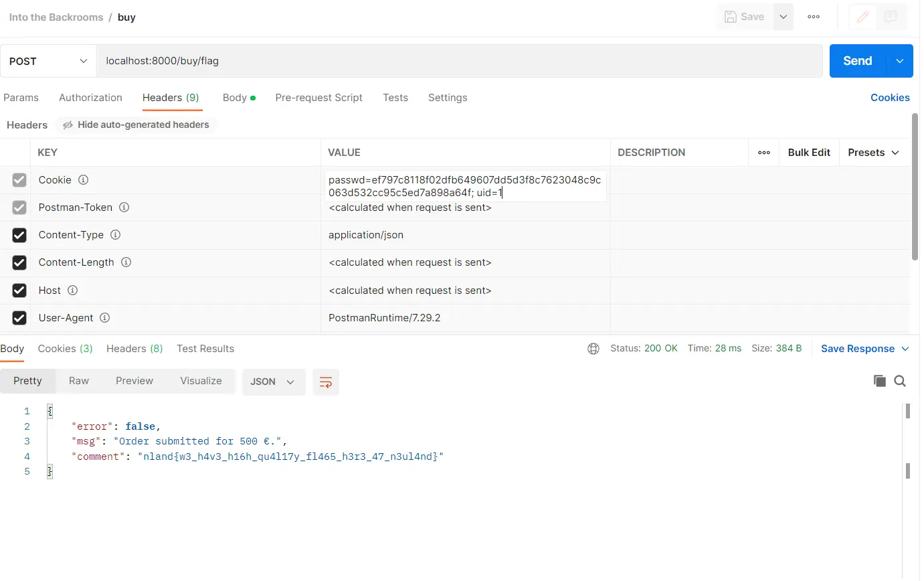Screen dimensions: 924x581
Task: Copy response with the copy icon
Action: (x=879, y=381)
